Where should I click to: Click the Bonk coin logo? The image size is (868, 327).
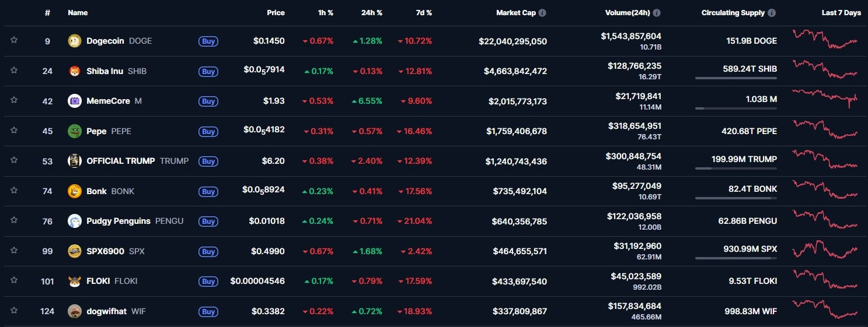pyautogui.click(x=75, y=191)
